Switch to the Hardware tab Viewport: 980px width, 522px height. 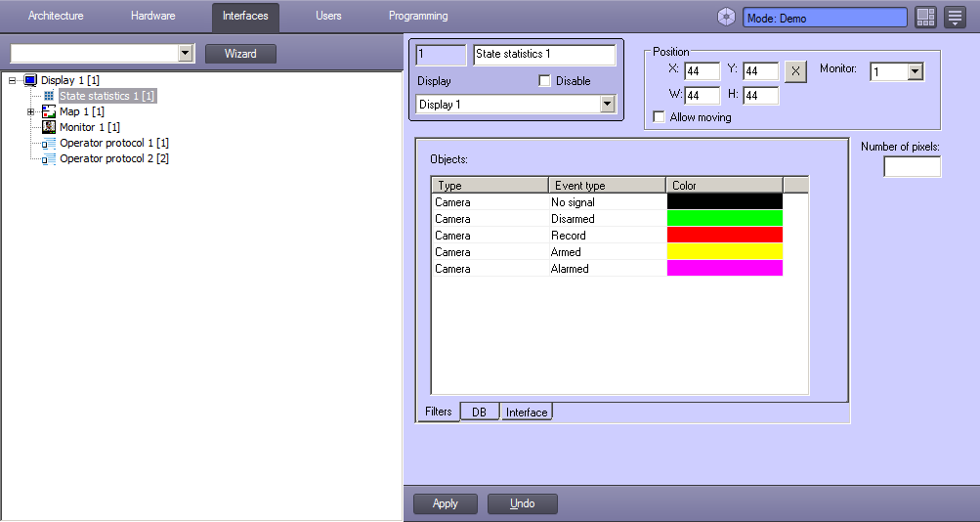click(152, 17)
